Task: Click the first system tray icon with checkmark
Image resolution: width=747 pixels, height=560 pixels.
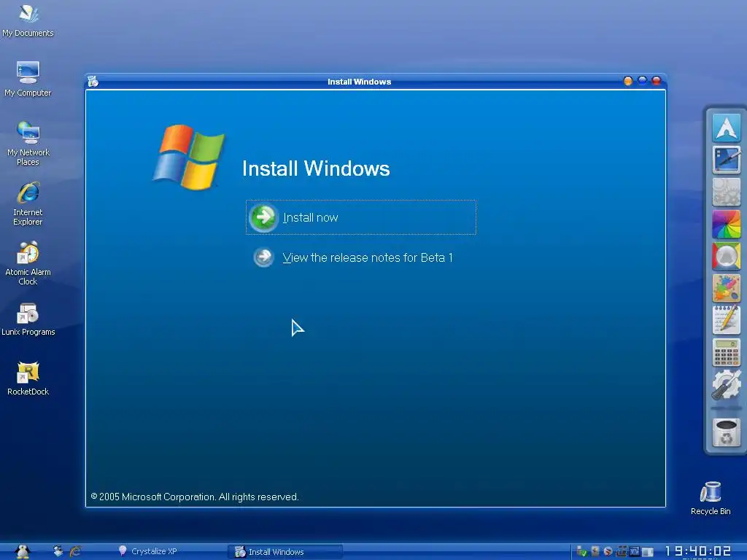Action: pyautogui.click(x=581, y=551)
